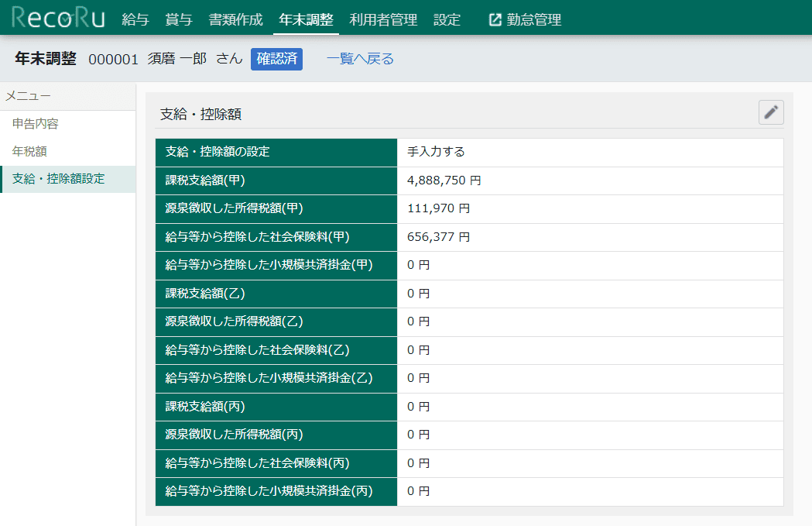
Task: Click the 4,888,750 円 value
Action: pos(444,180)
